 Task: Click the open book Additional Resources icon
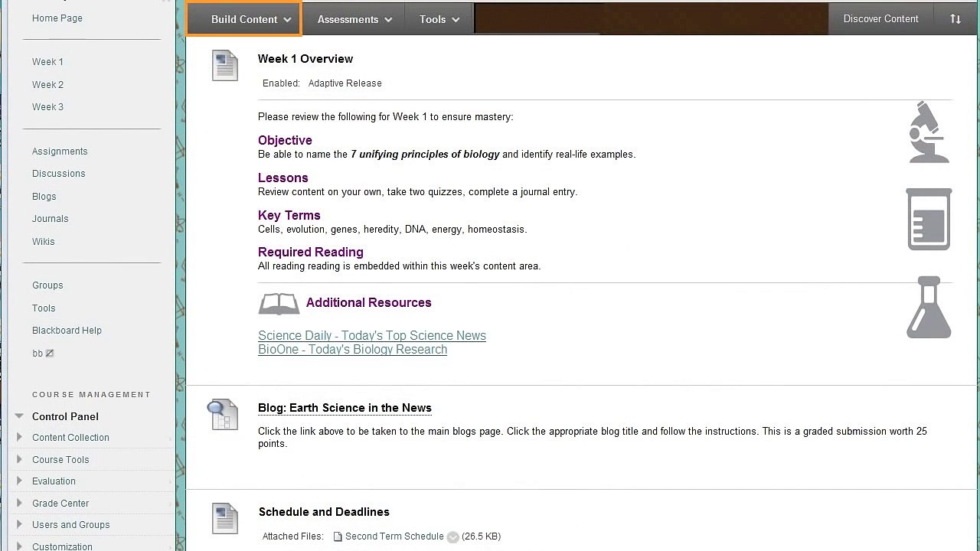279,304
